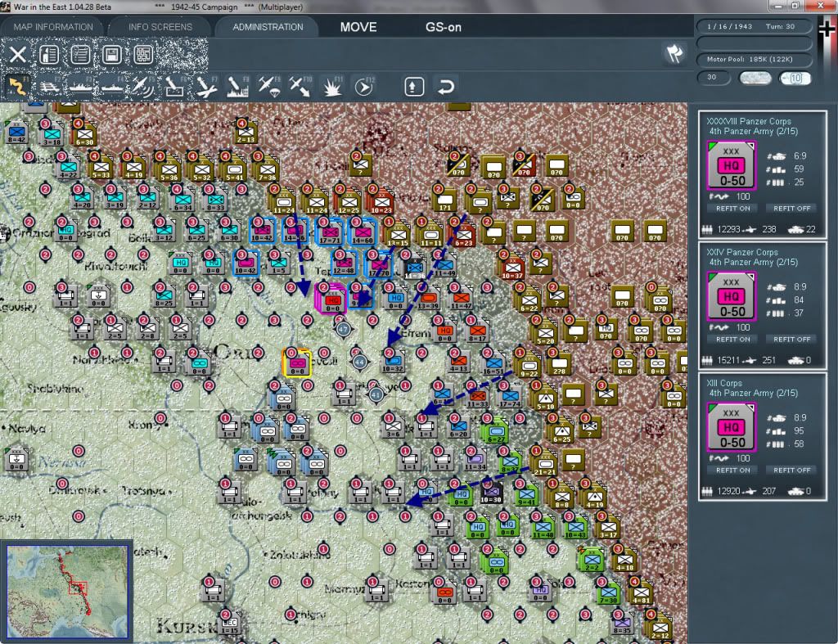Screen dimensions: 838x644
Task: Click the GS-on status label
Action: pos(443,27)
